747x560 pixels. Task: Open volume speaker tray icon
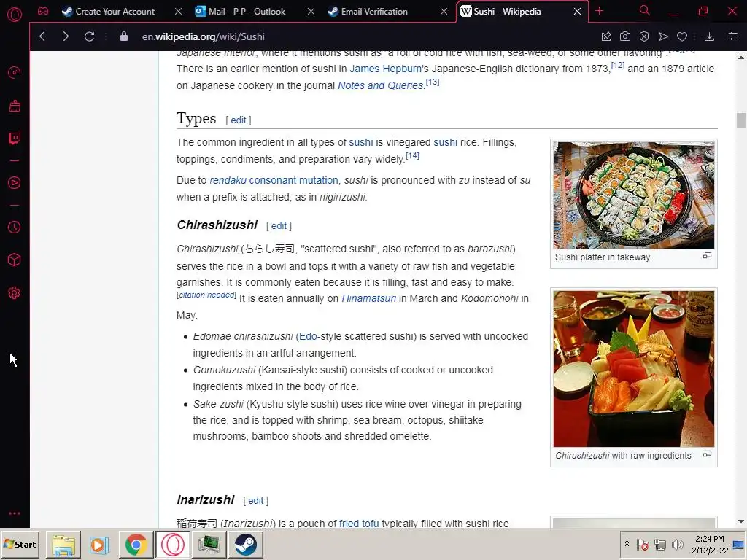[x=676, y=544]
